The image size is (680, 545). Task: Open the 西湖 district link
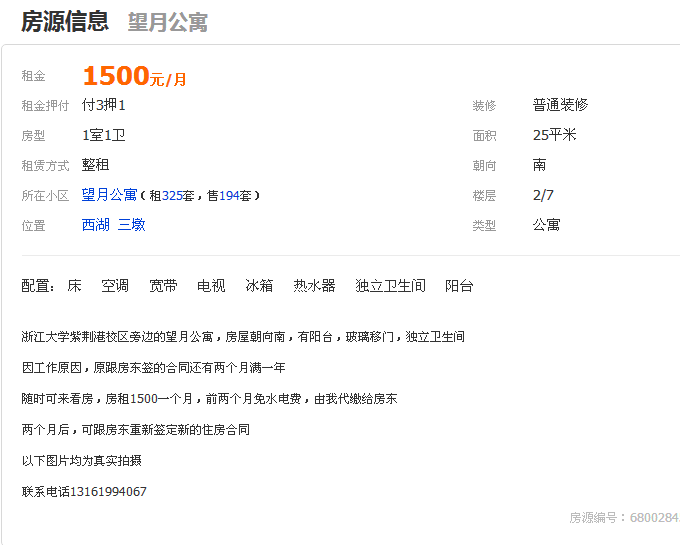coord(95,225)
